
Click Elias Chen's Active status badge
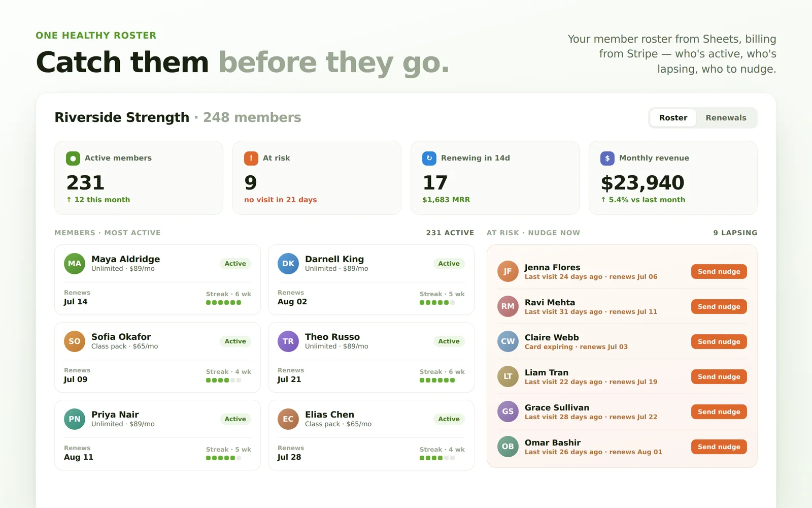click(x=449, y=419)
